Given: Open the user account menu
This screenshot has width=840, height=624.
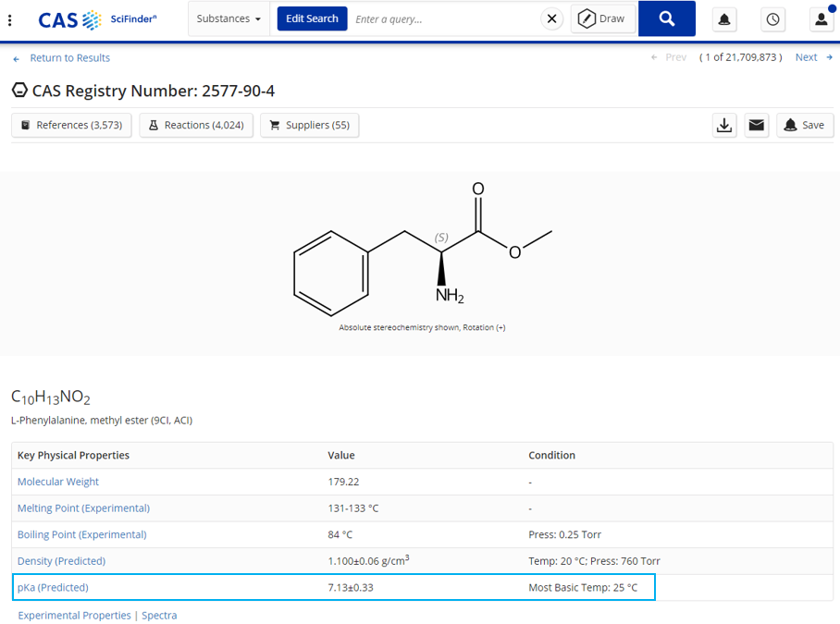Looking at the screenshot, I should pyautogui.click(x=821, y=19).
